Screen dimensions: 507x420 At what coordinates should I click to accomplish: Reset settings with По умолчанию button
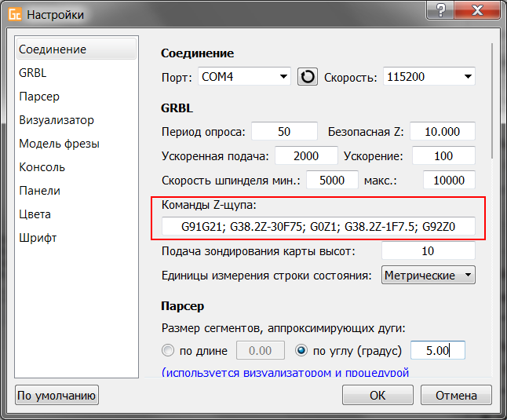(x=57, y=395)
